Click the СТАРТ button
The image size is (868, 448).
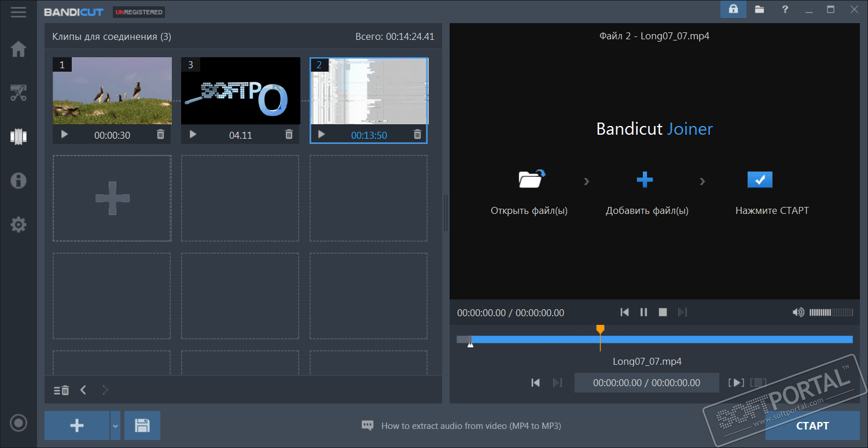[812, 426]
